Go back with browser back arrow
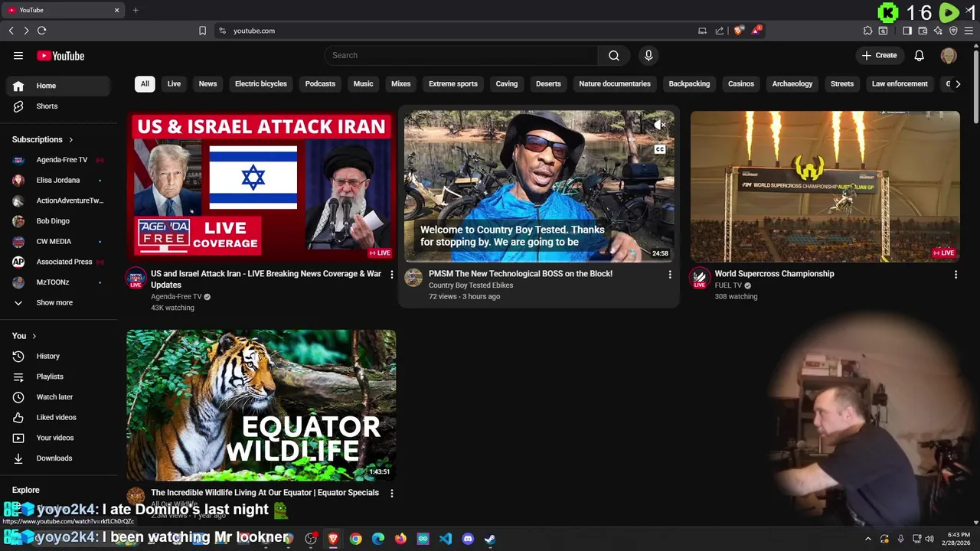Screen dimensions: 980x551 coord(11,31)
